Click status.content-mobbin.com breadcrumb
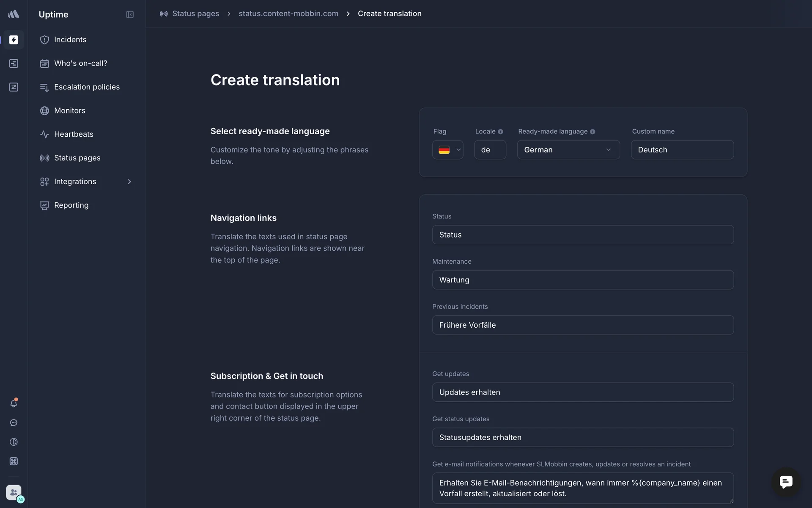The height and width of the screenshot is (508, 812). (x=288, y=14)
